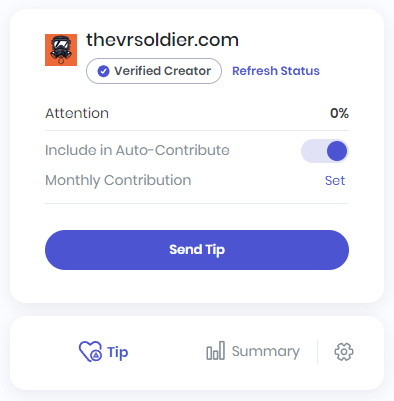Image resolution: width=394 pixels, height=401 pixels.
Task: Open the Rewards settings gear icon
Action: (x=344, y=352)
